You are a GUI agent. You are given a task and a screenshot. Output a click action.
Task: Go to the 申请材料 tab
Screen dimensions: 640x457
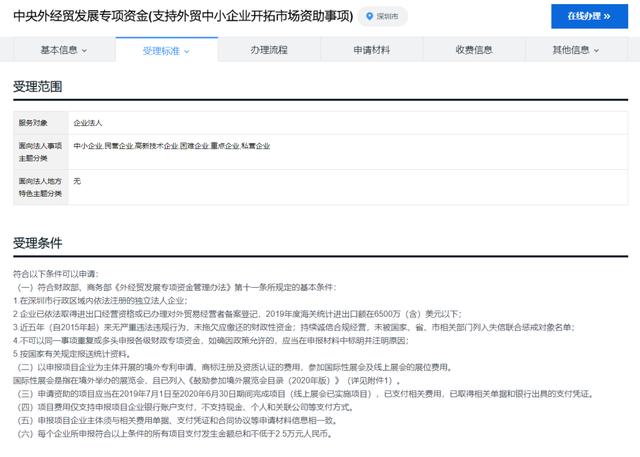tap(371, 50)
